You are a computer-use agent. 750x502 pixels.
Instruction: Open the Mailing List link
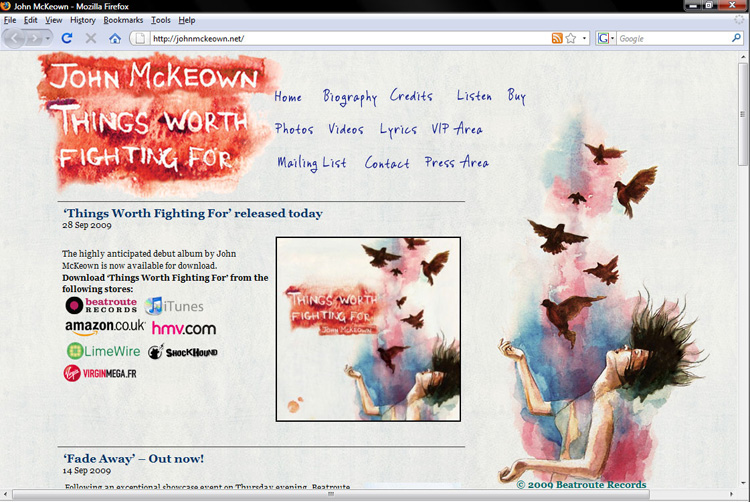click(312, 163)
